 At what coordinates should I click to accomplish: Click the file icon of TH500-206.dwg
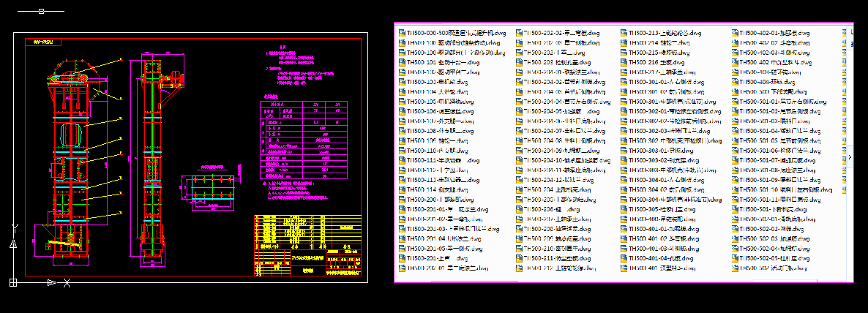520,210
